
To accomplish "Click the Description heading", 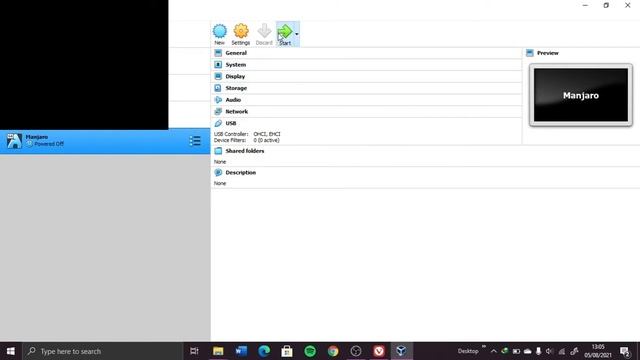I will (x=240, y=173).
